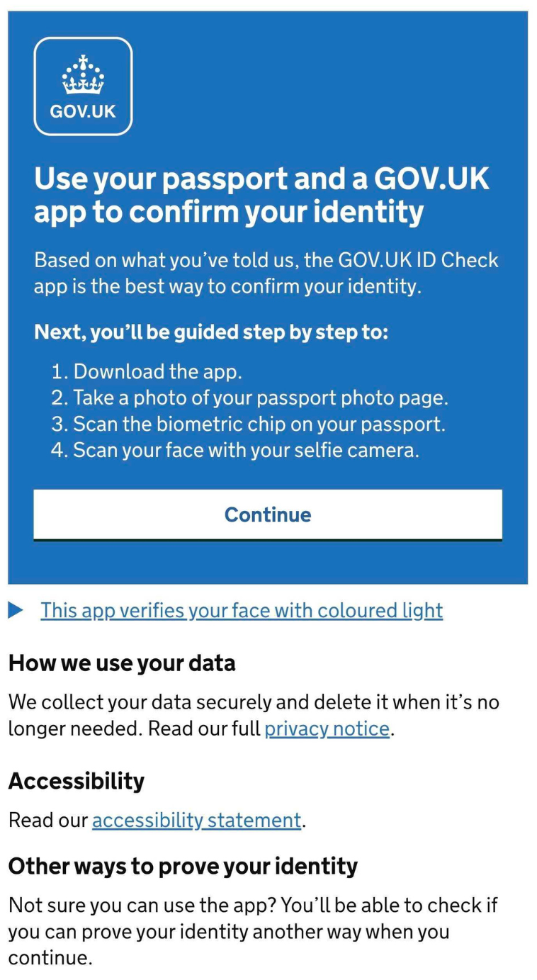537x980 pixels.
Task: Click the 'Based on what you've told us' paragraph
Action: [x=266, y=274]
